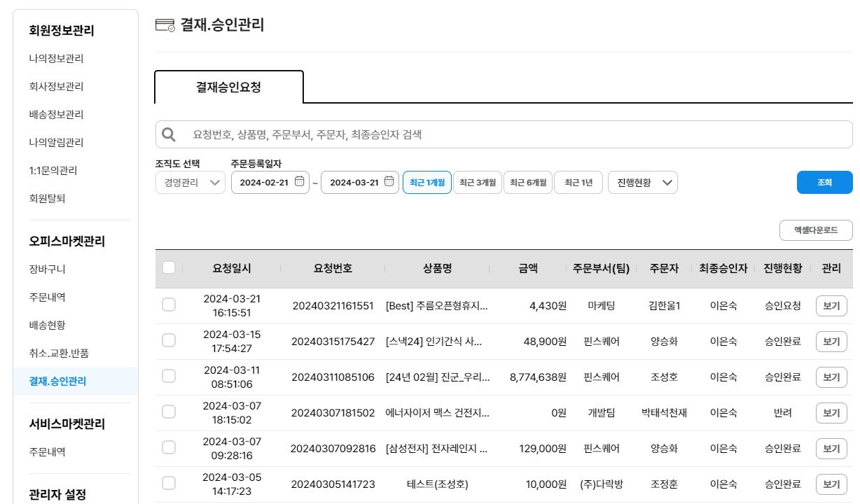The image size is (860, 504).
Task: Switch to the 결재승인요청 tab
Action: point(228,87)
